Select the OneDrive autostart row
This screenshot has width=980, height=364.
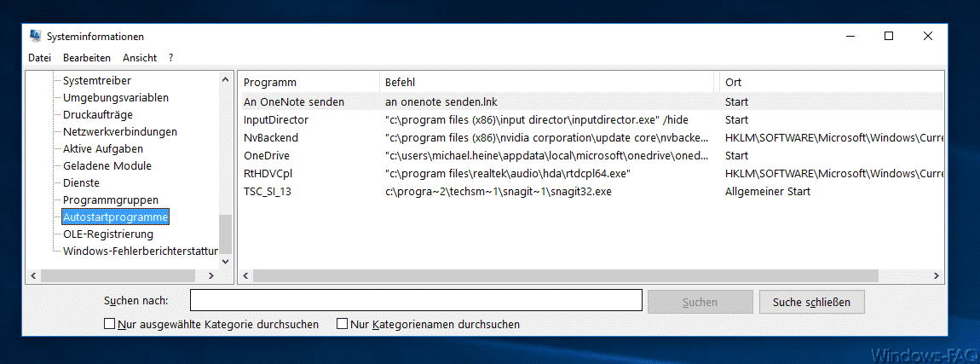pos(592,155)
